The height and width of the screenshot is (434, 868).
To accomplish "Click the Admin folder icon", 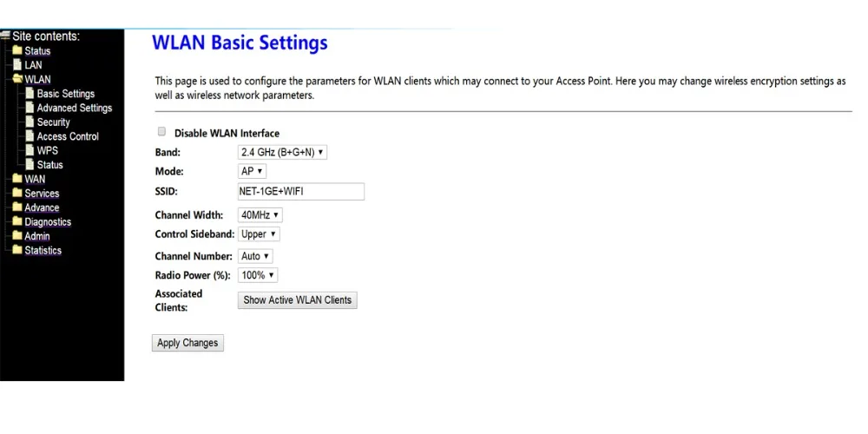I will click(x=17, y=236).
